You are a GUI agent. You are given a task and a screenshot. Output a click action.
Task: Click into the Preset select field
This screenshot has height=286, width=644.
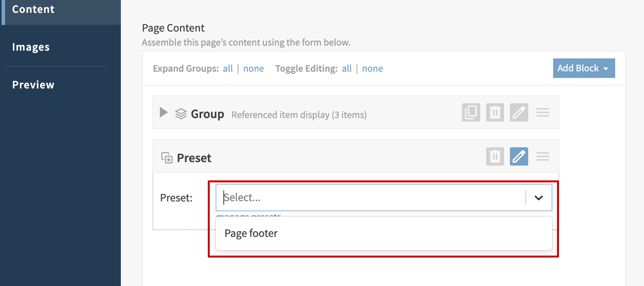pos(370,198)
